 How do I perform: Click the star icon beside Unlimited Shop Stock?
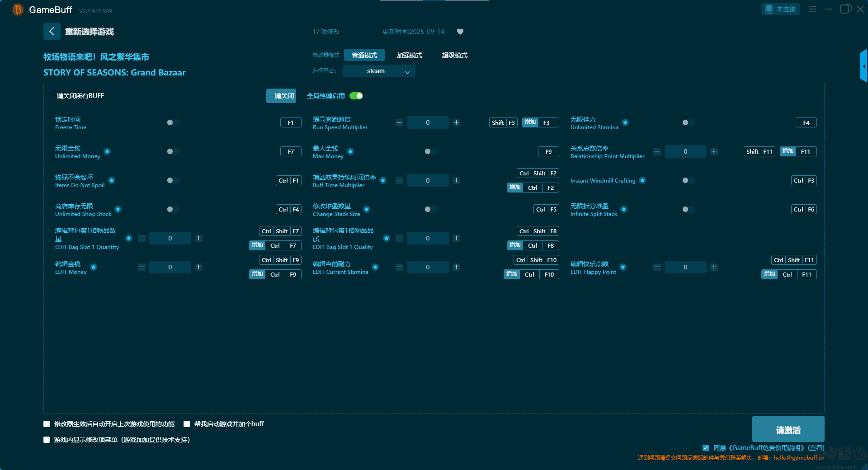click(x=118, y=209)
